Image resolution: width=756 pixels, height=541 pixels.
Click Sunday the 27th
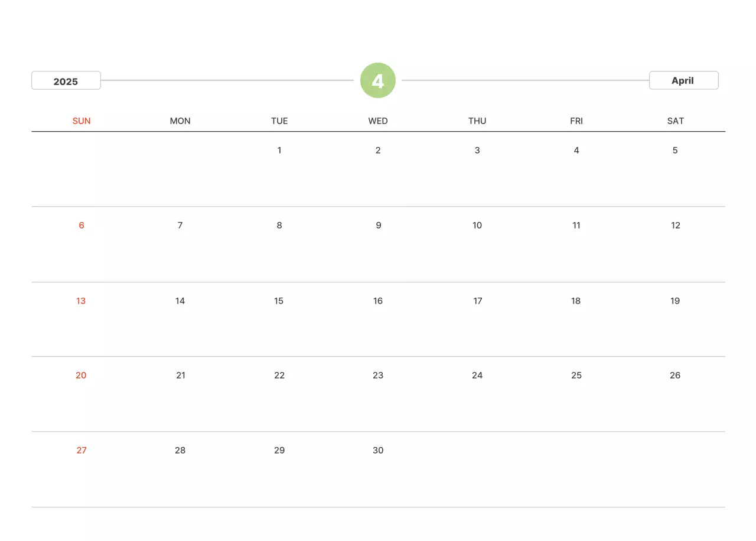point(82,450)
